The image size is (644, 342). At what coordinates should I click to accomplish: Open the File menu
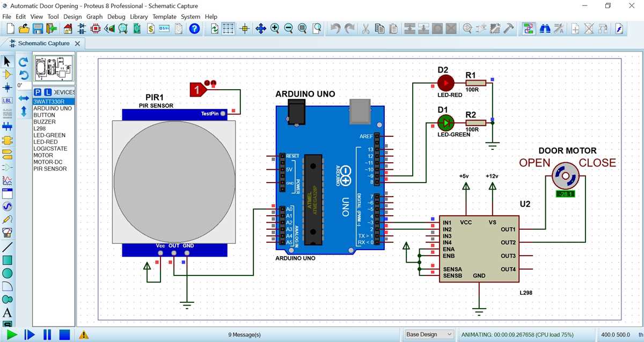[x=7, y=17]
